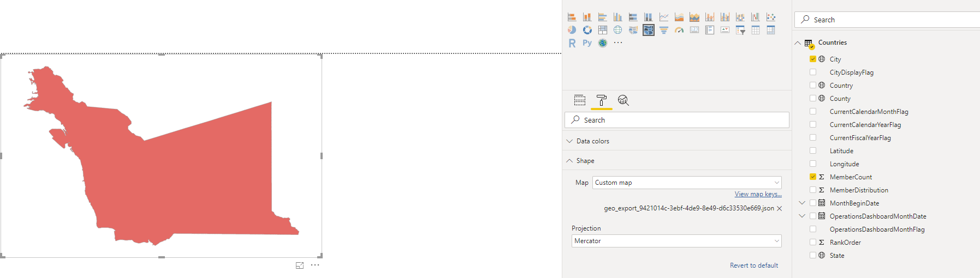Select the Line and clustered column chart visual
Viewport: 980px width, 278px height.
click(x=724, y=17)
